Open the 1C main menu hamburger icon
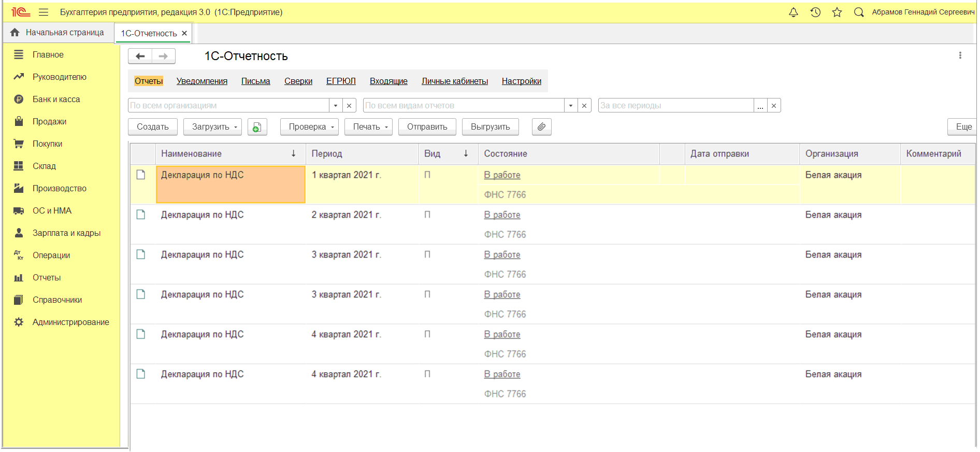980x452 pixels. tap(44, 12)
